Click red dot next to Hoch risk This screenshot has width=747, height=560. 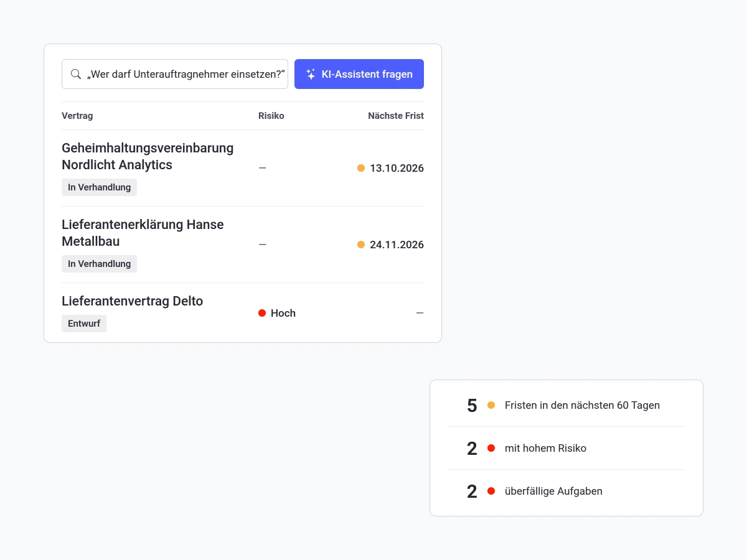[262, 313]
